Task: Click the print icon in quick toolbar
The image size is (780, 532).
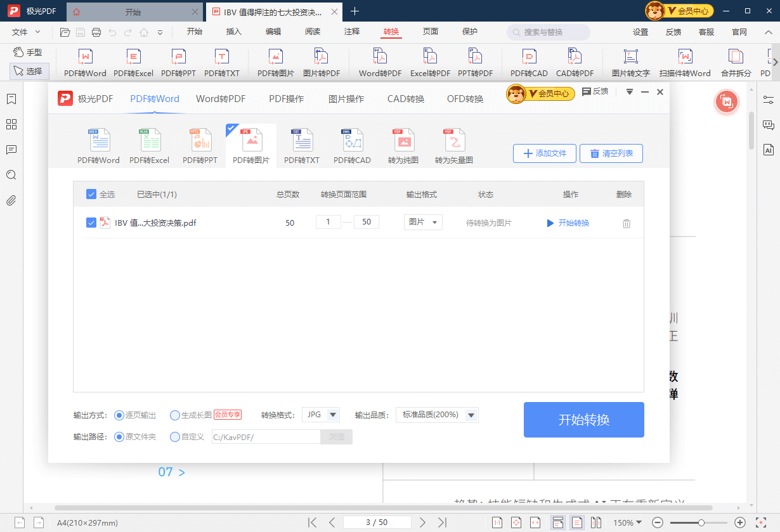Action: click(x=96, y=32)
